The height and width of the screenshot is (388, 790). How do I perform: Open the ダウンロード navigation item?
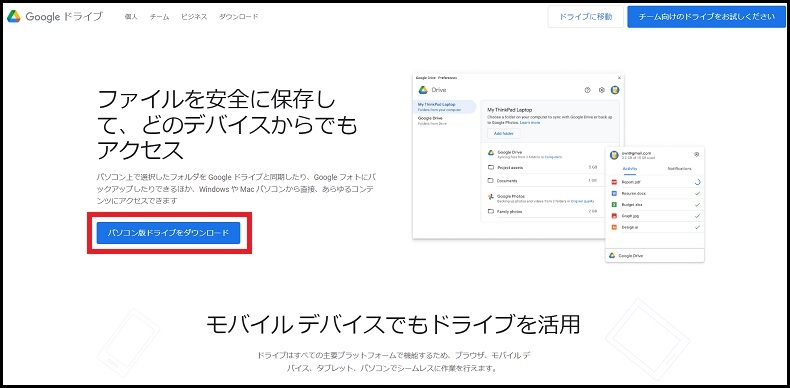(238, 17)
